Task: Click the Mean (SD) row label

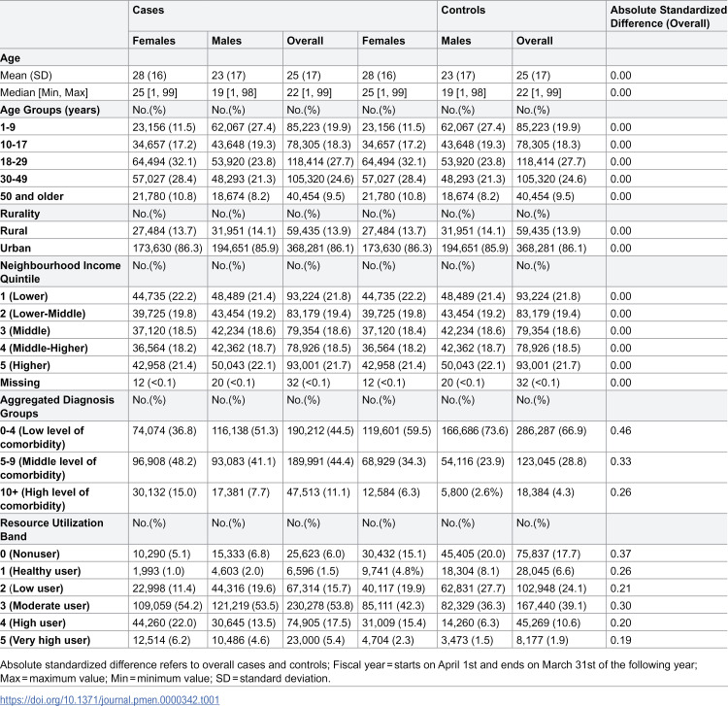Action: tap(26, 75)
